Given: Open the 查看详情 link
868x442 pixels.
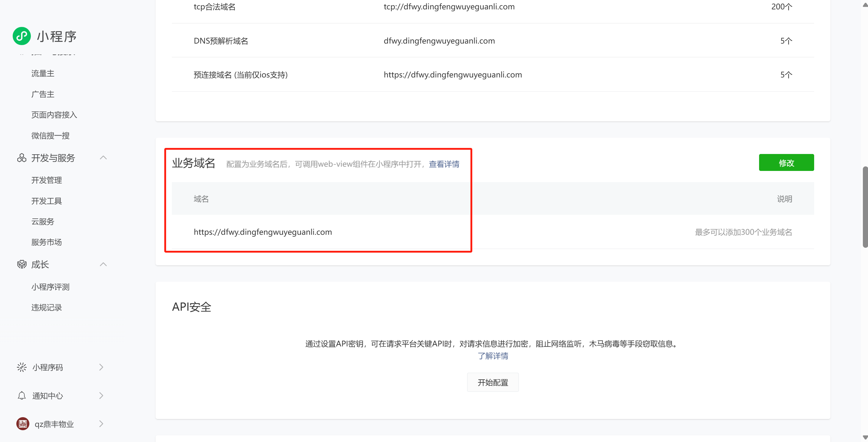Looking at the screenshot, I should 444,164.
